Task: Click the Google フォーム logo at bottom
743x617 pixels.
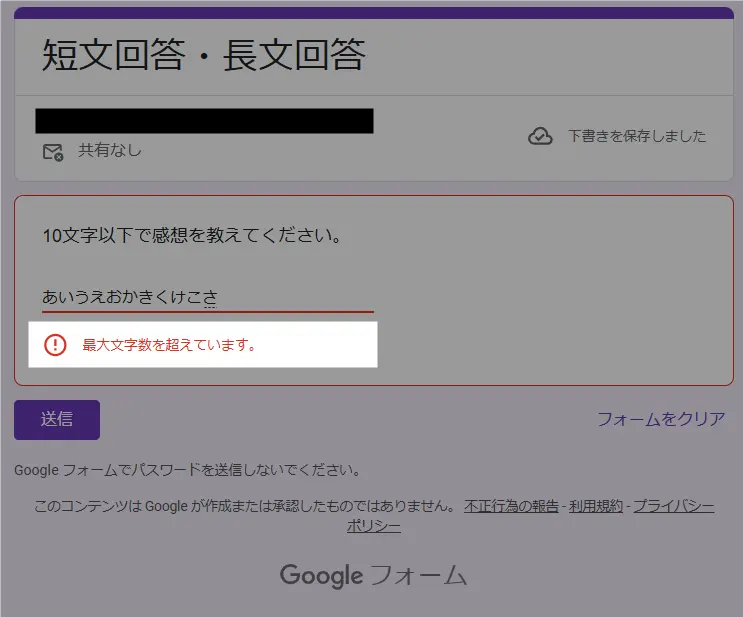Action: point(373,575)
